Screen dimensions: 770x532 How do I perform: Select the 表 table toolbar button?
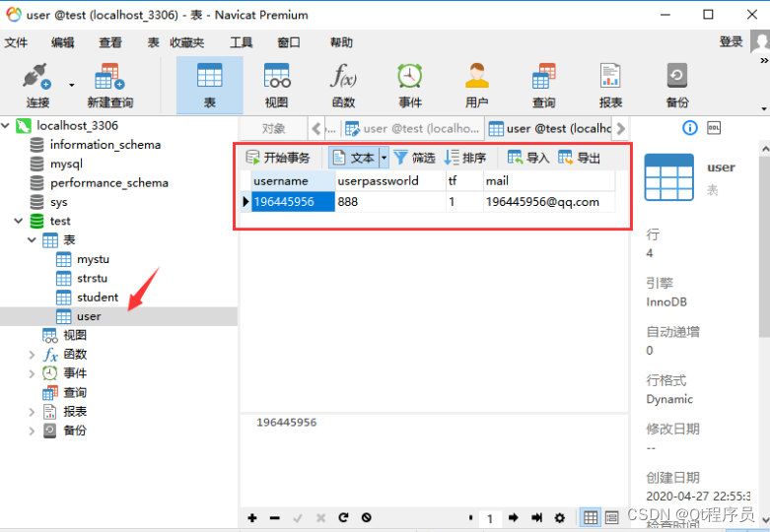(210, 85)
